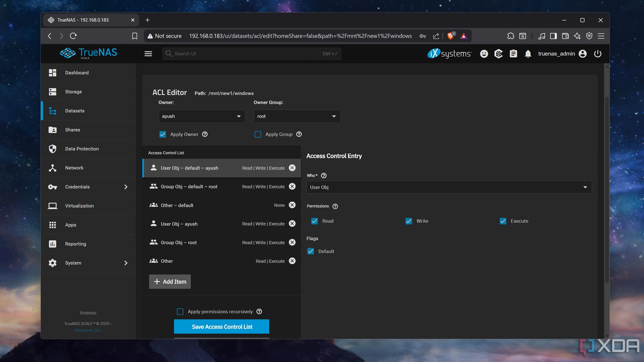Reload the browser page
The height and width of the screenshot is (362, 644).
click(x=73, y=36)
